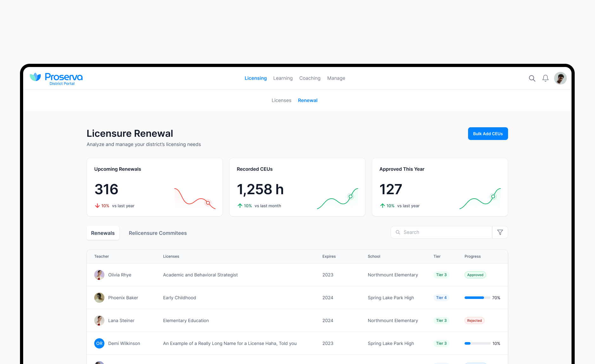Switch to the Renewal sub-tab
The width and height of the screenshot is (595, 364).
tap(308, 101)
